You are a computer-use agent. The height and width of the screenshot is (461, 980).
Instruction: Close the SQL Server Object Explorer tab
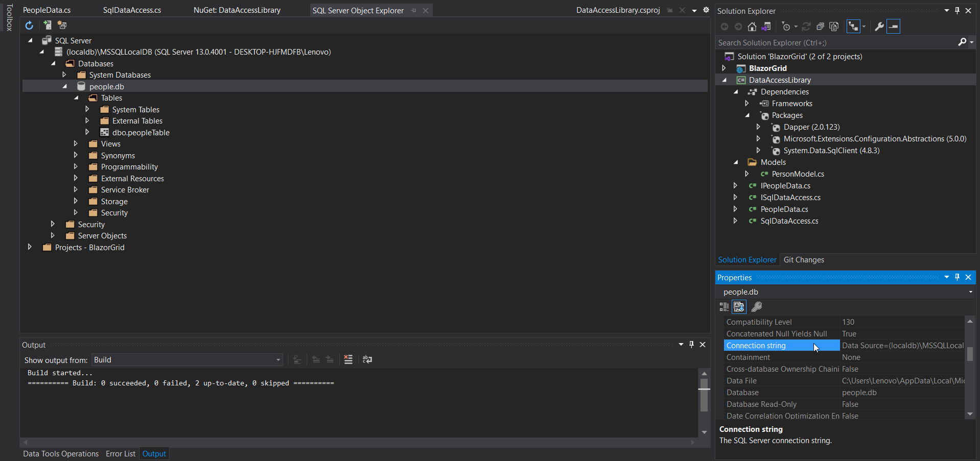425,10
